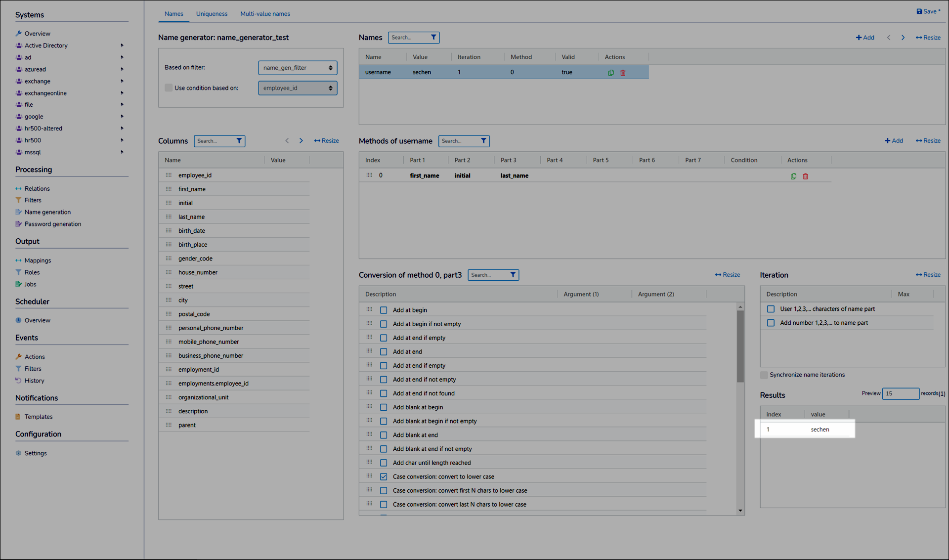Open Systems Overview wrench item

pos(33,34)
